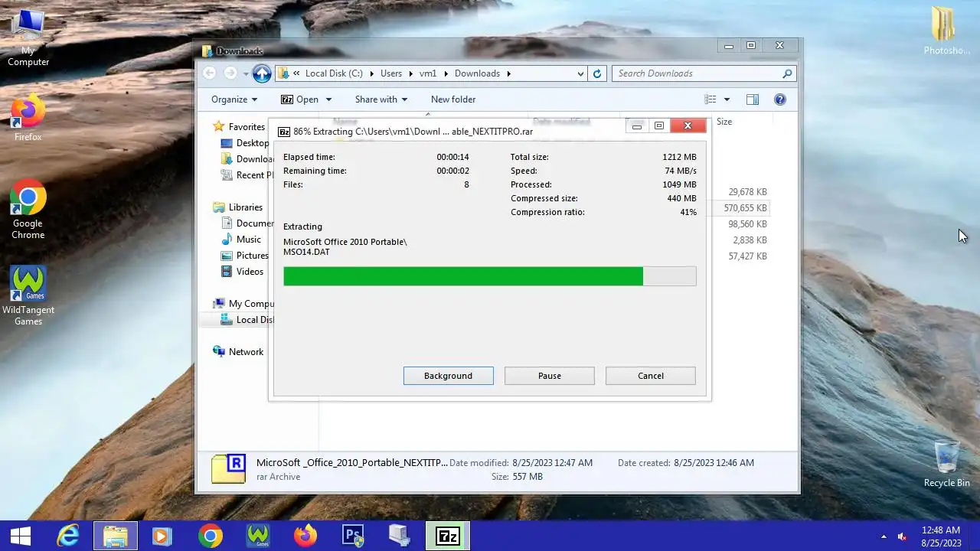The image size is (980, 551).
Task: Open the address bar history dropdown
Action: pos(580,73)
